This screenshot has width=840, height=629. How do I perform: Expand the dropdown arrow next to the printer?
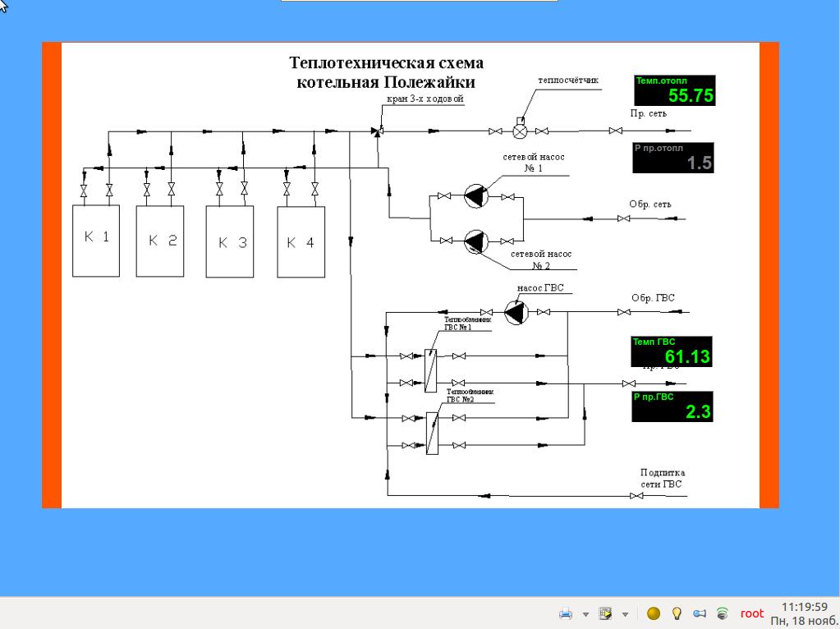pyautogui.click(x=585, y=614)
